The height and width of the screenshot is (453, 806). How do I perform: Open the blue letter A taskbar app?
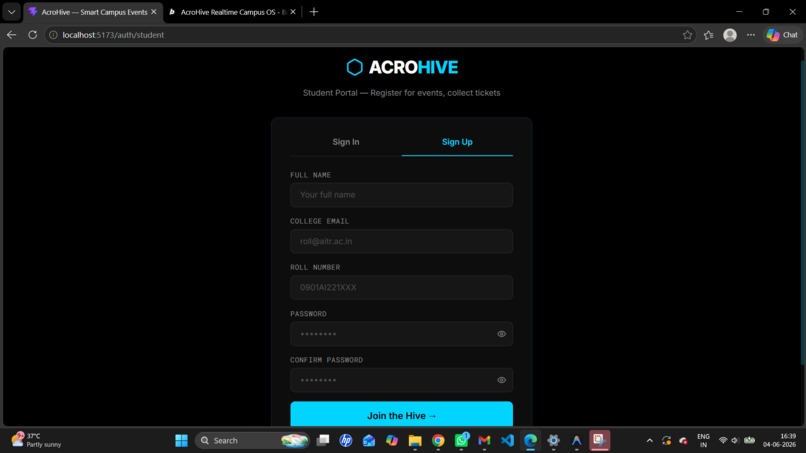576,441
